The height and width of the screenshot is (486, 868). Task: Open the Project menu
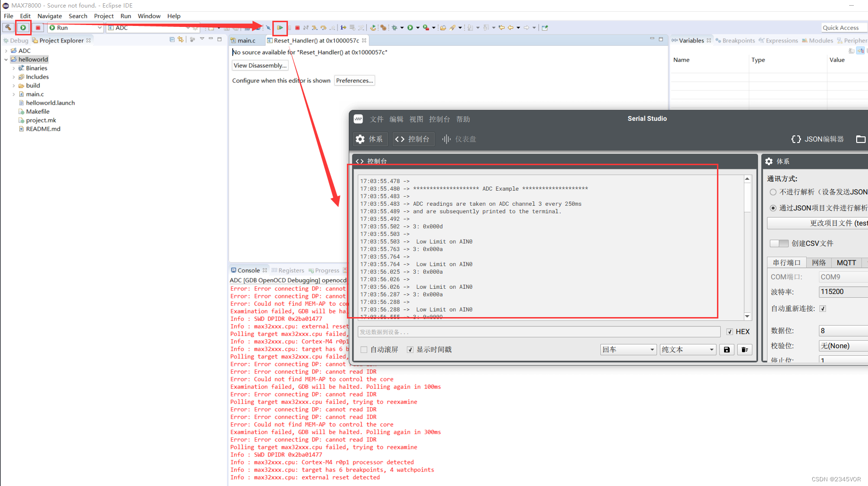click(x=104, y=16)
